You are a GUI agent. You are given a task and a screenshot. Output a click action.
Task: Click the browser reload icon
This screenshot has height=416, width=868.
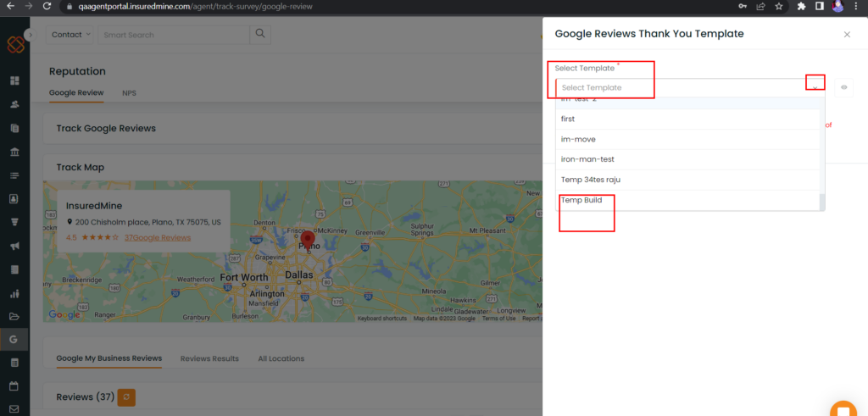47,6
